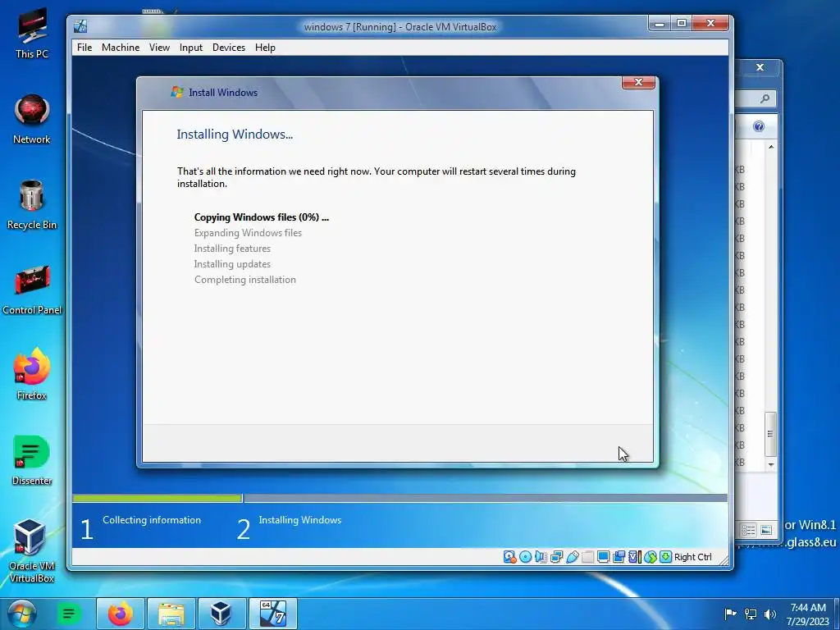Image resolution: width=840 pixels, height=630 pixels.
Task: Click the help question mark in background window
Action: pos(759,126)
